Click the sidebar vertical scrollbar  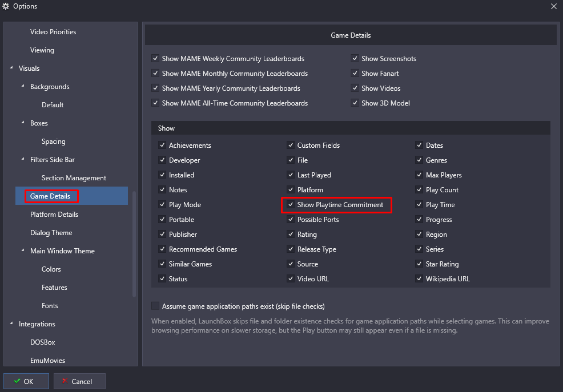[134, 244]
